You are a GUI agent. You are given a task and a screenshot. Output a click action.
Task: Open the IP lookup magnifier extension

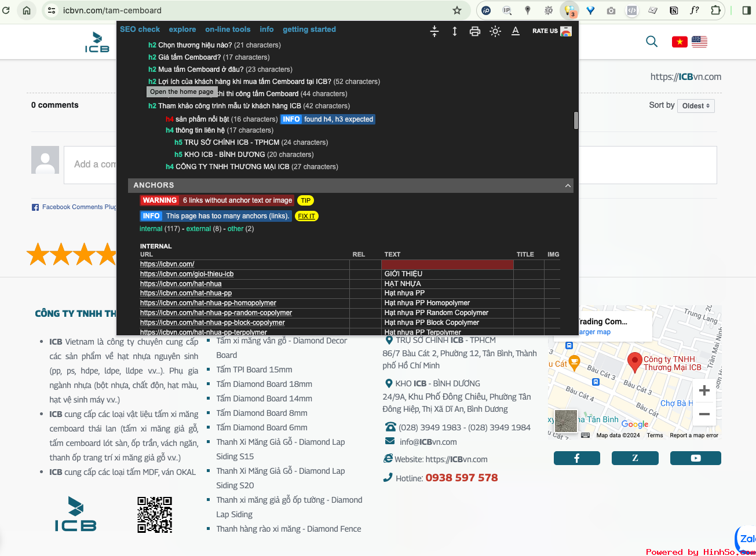507,10
